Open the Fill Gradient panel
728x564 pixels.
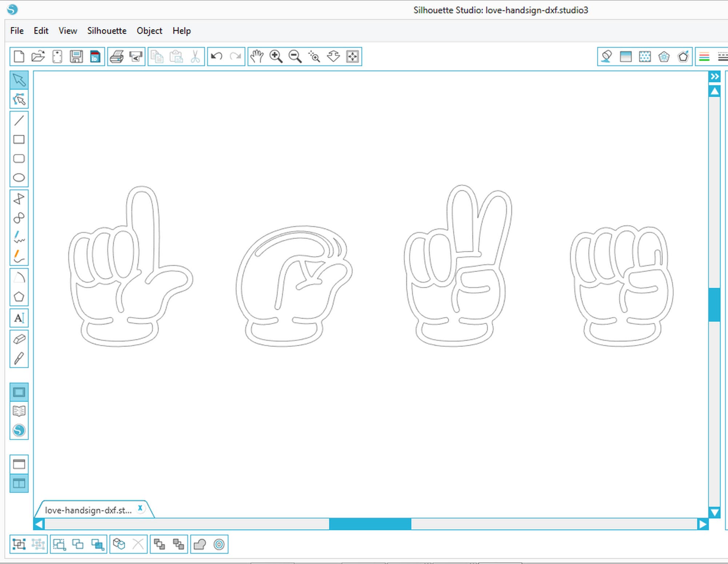click(x=626, y=56)
